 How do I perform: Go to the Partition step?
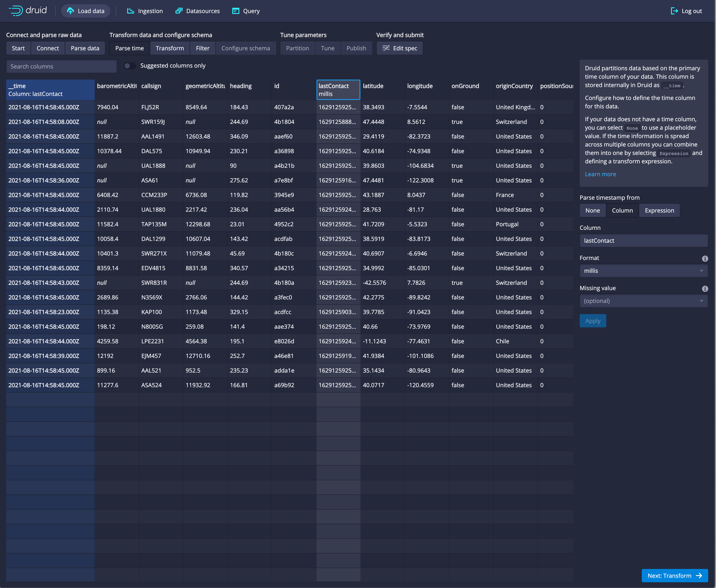click(297, 48)
